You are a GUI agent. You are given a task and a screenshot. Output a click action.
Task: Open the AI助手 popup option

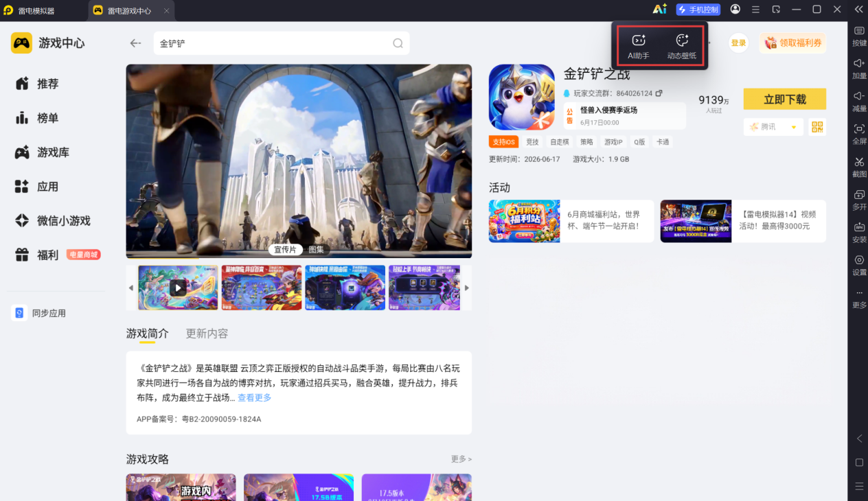pyautogui.click(x=638, y=47)
